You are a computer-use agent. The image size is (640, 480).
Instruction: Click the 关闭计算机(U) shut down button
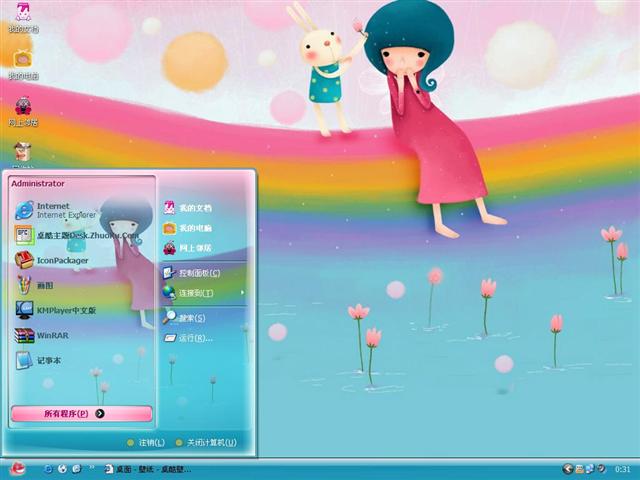coord(206,442)
